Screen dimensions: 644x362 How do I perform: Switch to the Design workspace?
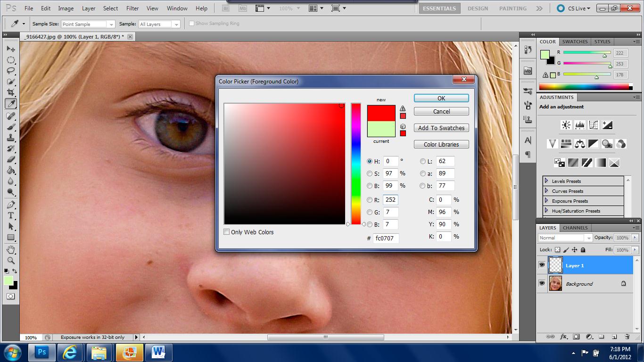[x=478, y=8]
